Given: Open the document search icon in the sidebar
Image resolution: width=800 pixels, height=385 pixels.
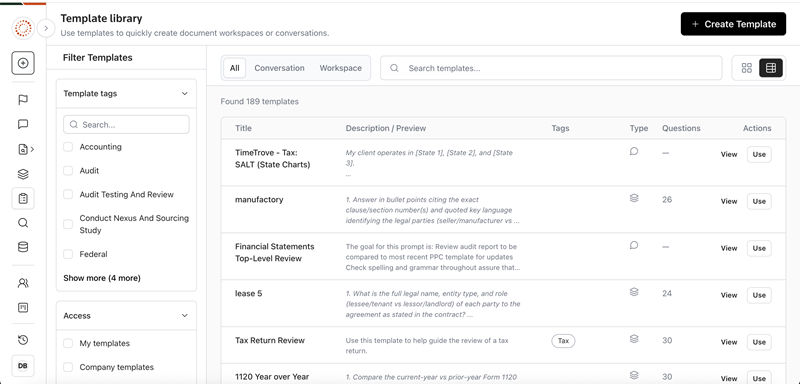Looking at the screenshot, I should coord(22,149).
